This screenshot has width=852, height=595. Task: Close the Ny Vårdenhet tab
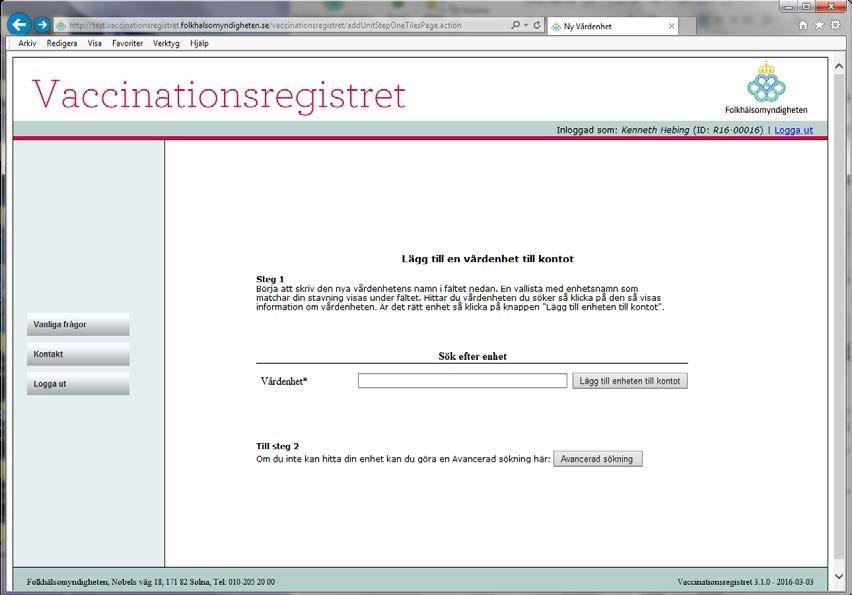point(672,26)
